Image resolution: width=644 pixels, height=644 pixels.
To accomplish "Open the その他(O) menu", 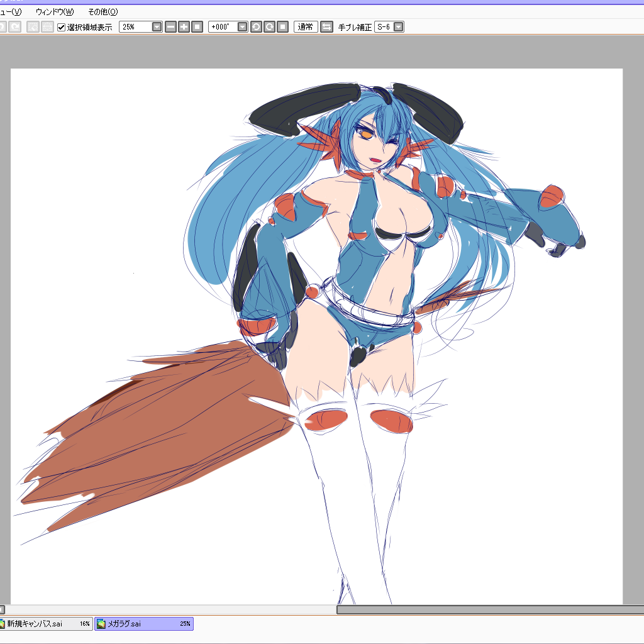I will point(103,12).
